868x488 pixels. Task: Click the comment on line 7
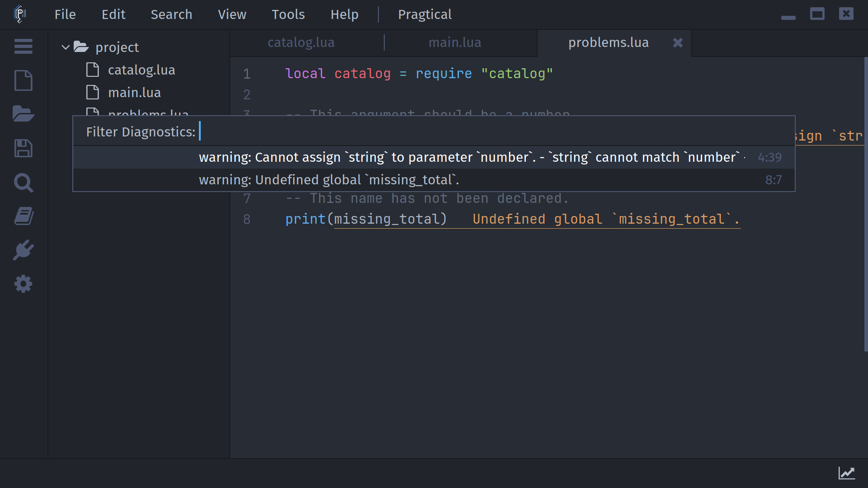427,198
